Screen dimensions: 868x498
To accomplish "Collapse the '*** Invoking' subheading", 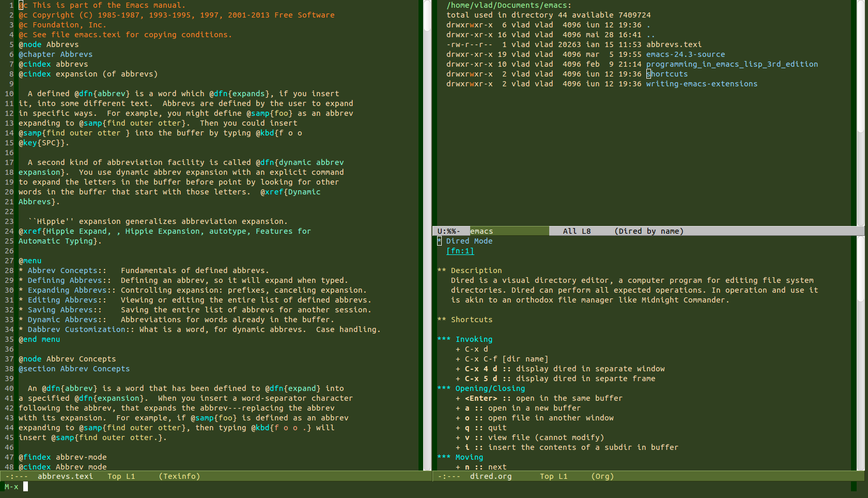I will [x=465, y=339].
